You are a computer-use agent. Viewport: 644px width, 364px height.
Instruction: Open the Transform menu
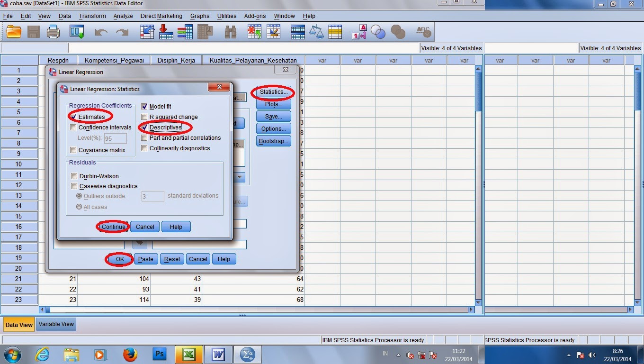click(92, 16)
